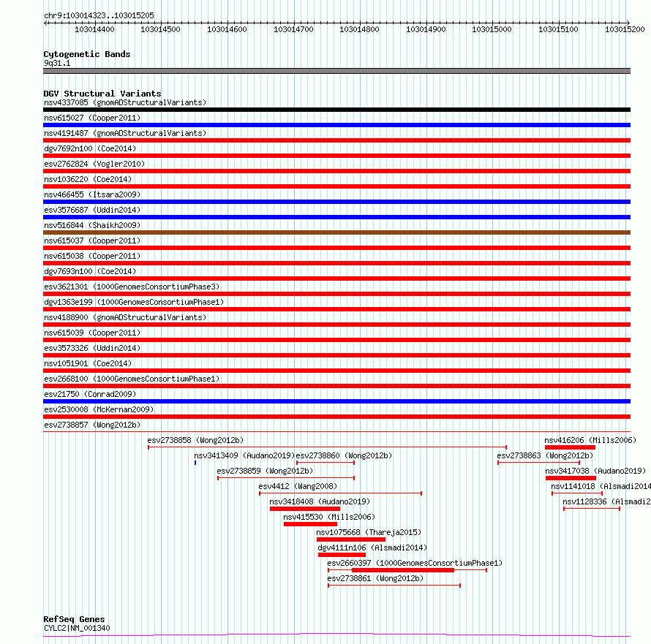Select esv2738860 (Wong2012b) label
651x644 pixels.
344,455
